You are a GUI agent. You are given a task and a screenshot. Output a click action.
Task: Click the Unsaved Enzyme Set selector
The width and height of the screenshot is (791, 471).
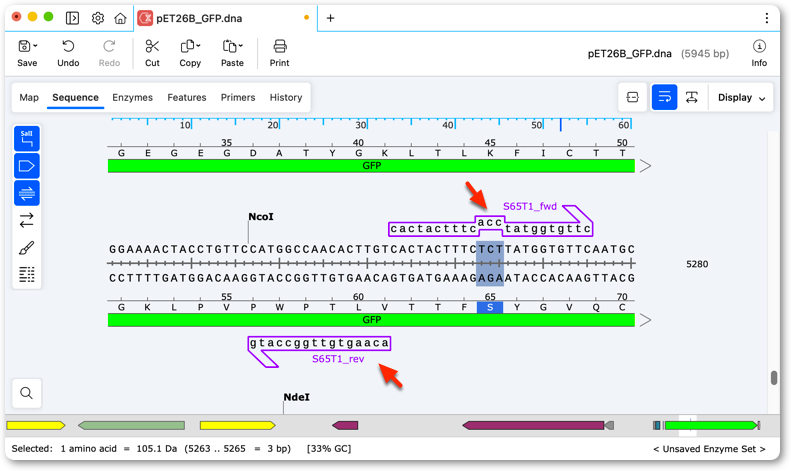(x=709, y=449)
